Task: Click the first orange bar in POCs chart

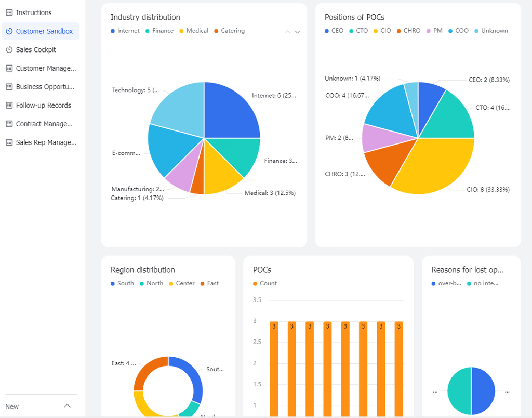Action: tap(274, 369)
